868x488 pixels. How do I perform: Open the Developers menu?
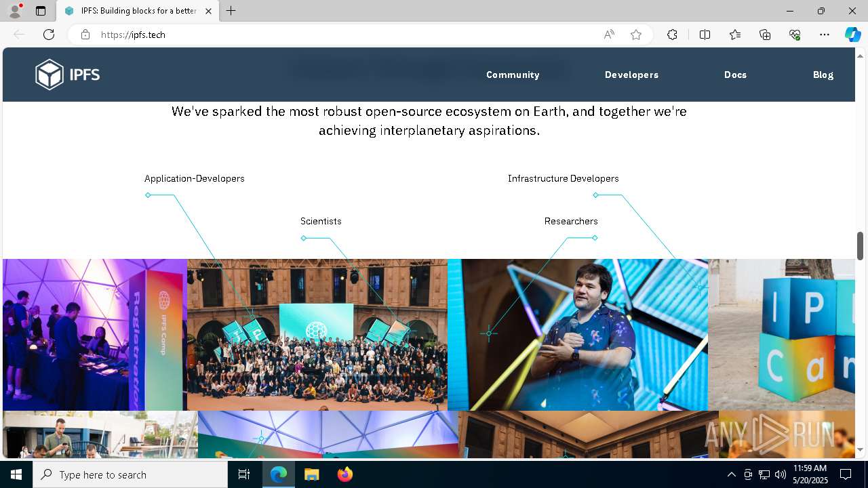(631, 75)
